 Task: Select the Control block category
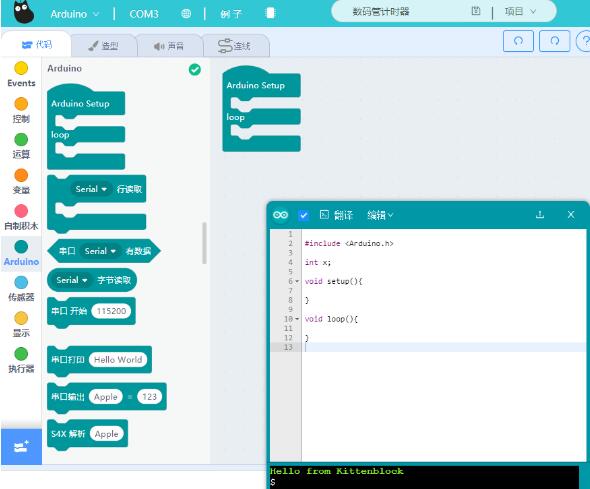tap(21, 110)
